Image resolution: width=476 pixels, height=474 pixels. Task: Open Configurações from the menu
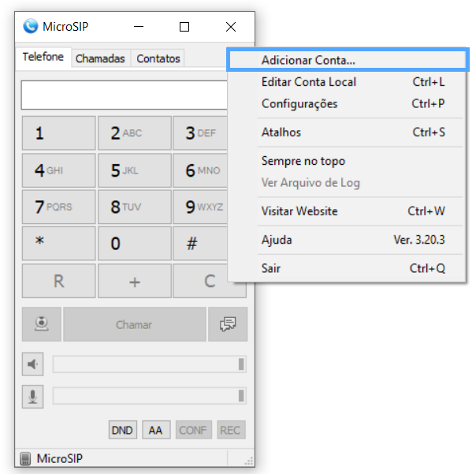(299, 104)
